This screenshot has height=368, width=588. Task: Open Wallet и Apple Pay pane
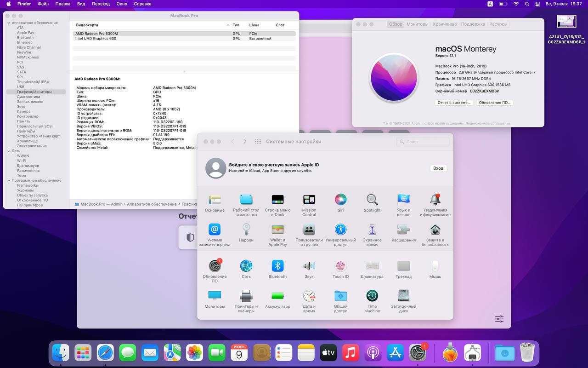(x=277, y=230)
